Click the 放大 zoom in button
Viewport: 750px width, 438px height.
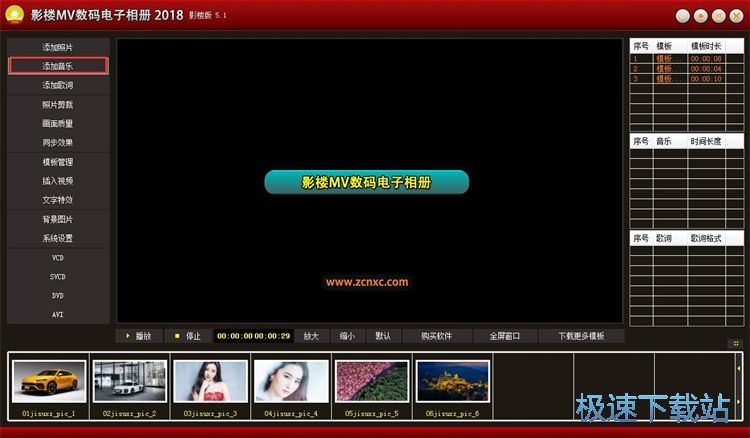pos(311,336)
